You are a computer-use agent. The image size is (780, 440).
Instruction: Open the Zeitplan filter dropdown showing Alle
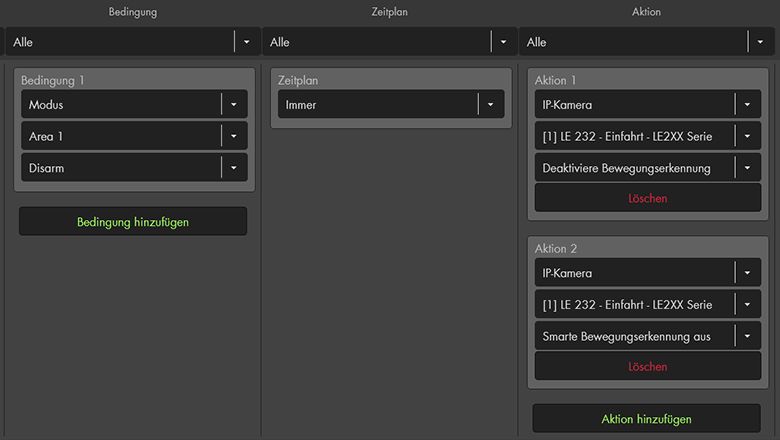point(390,42)
